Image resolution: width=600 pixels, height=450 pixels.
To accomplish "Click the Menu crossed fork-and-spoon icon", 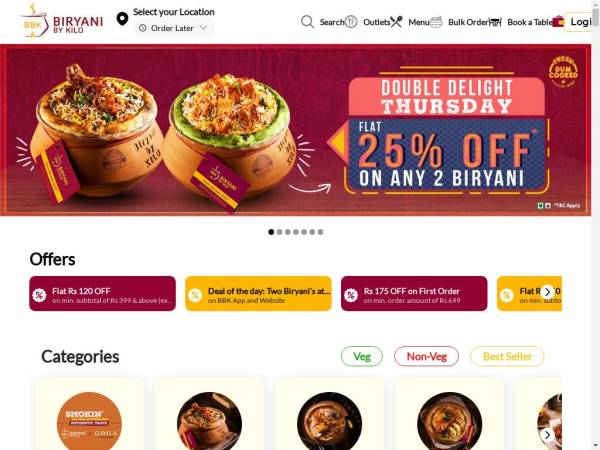I will 396,22.
